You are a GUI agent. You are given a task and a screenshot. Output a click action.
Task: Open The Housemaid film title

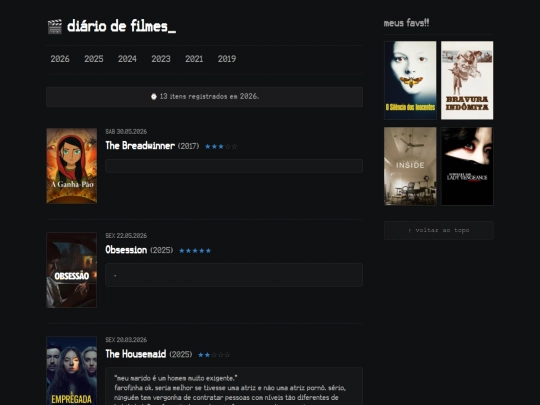point(136,354)
